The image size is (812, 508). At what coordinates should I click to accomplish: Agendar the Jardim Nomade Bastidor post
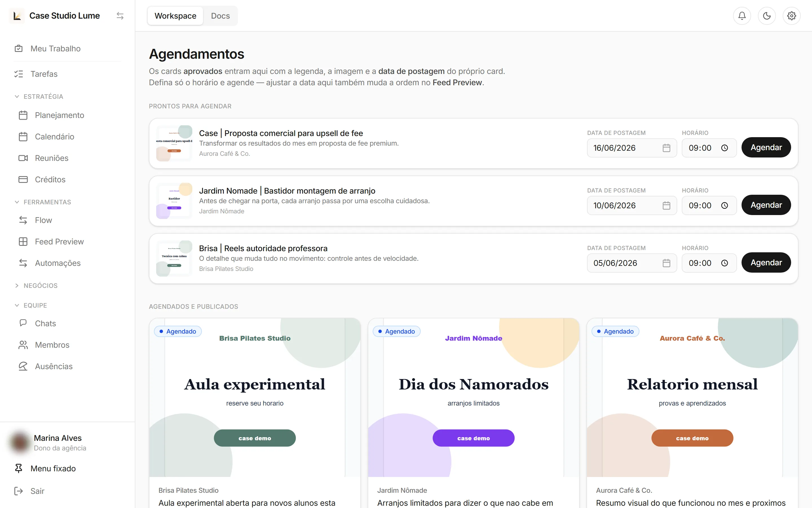coord(766,205)
